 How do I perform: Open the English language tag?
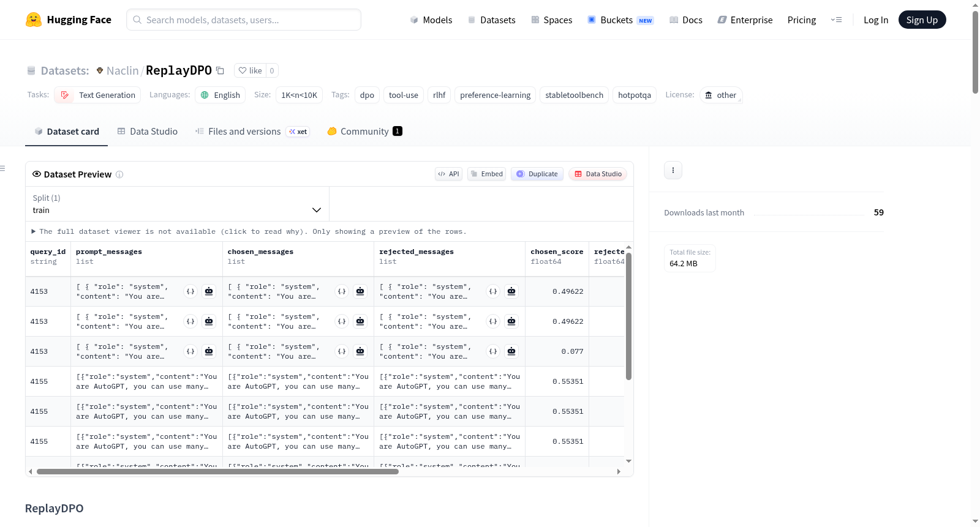pos(221,95)
